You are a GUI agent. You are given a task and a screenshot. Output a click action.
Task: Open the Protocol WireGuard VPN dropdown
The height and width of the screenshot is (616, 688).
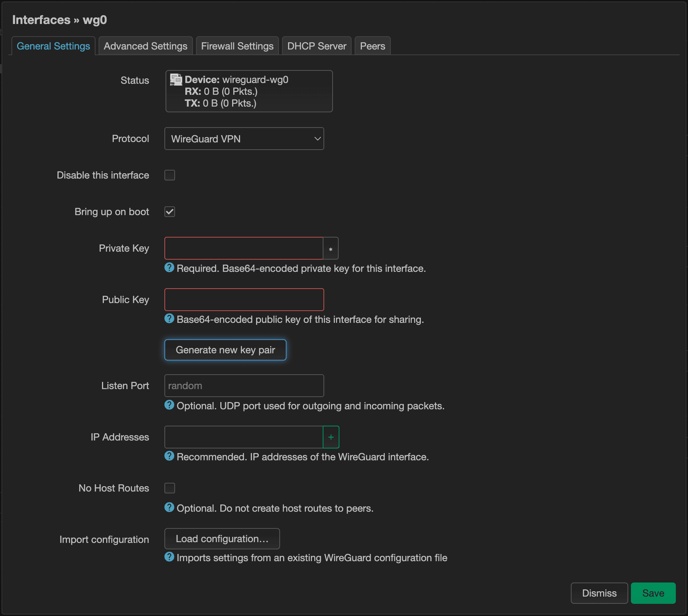[x=244, y=139]
